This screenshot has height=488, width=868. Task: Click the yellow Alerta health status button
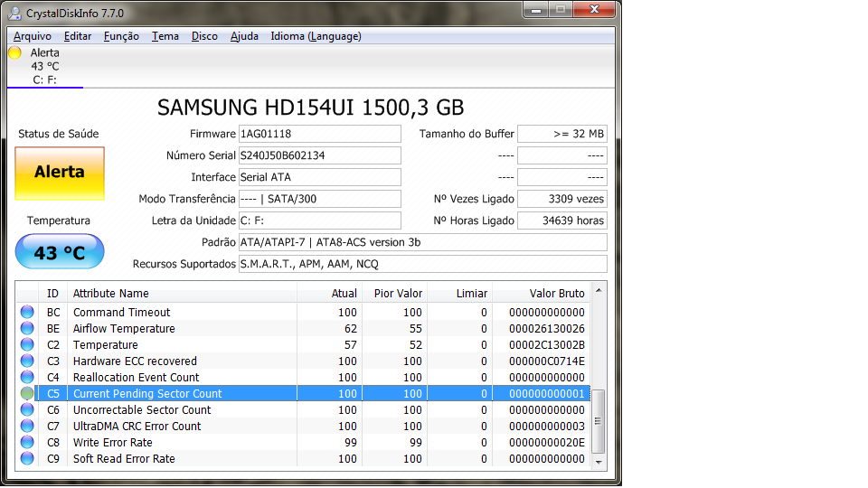pos(60,173)
